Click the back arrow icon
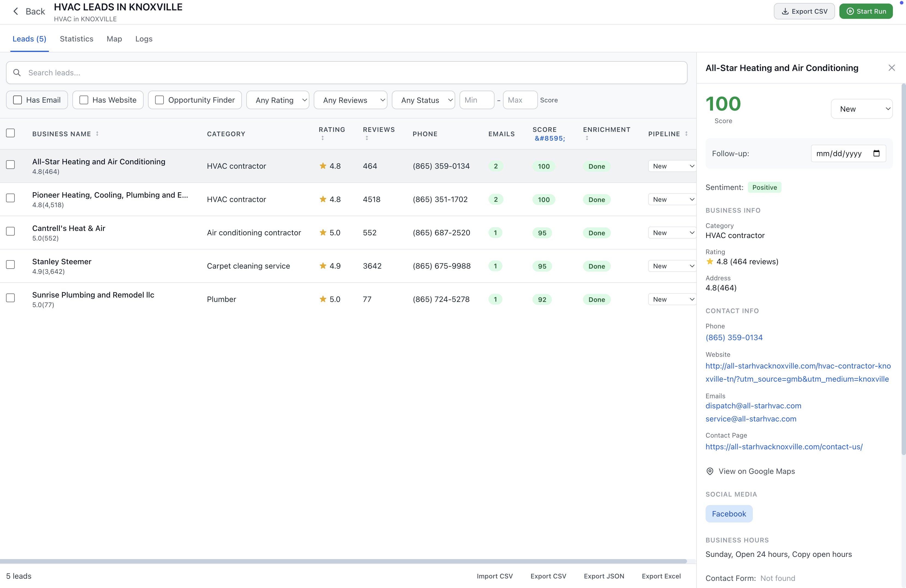906x588 pixels. pos(16,11)
